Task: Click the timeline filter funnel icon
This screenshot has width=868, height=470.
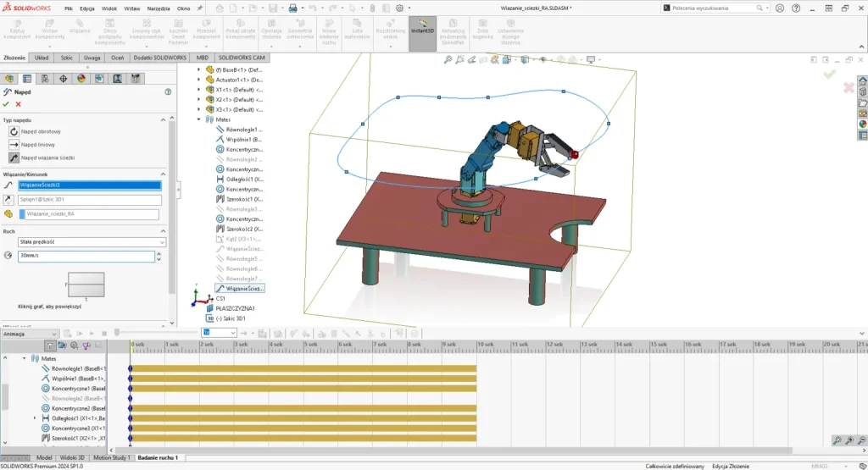Action: pyautogui.click(x=50, y=346)
